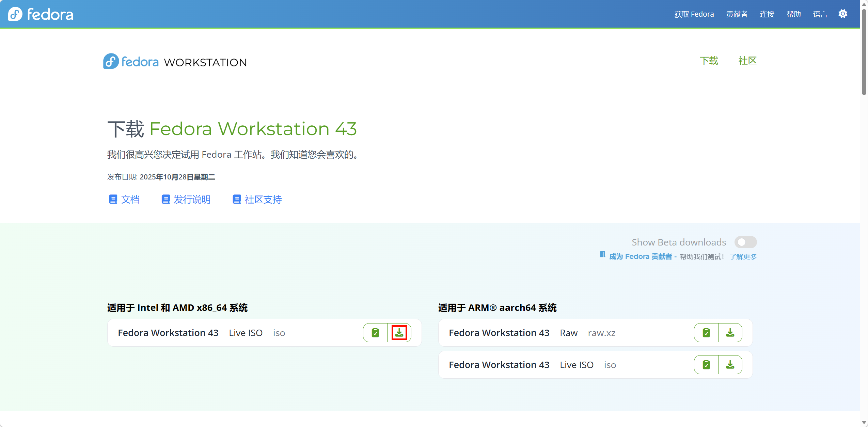
Task: Download ARM aarch64 Raw raw.xz image
Action: pos(730,333)
